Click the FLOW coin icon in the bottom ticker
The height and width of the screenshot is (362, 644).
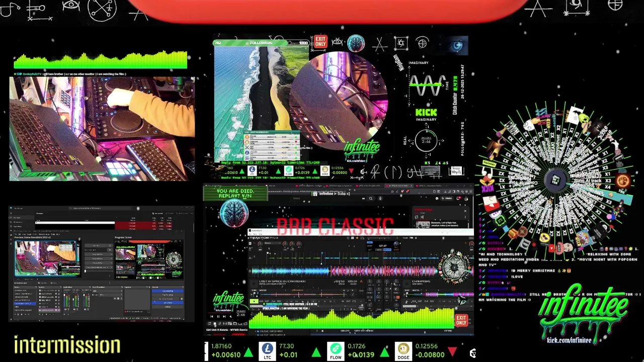point(336,350)
